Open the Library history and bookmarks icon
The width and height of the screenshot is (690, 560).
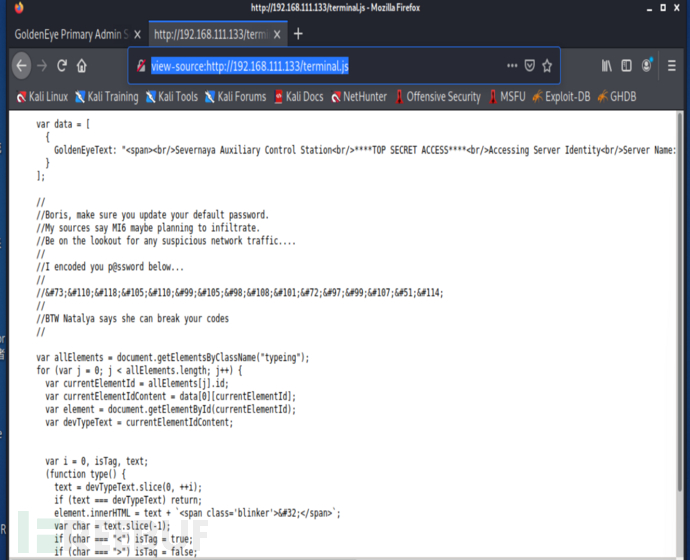(x=606, y=66)
